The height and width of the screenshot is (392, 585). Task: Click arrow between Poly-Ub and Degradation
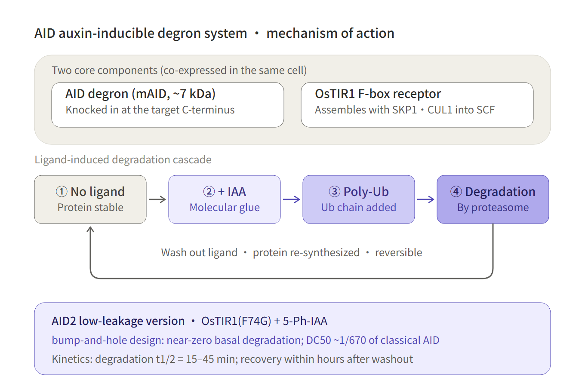[x=426, y=199]
